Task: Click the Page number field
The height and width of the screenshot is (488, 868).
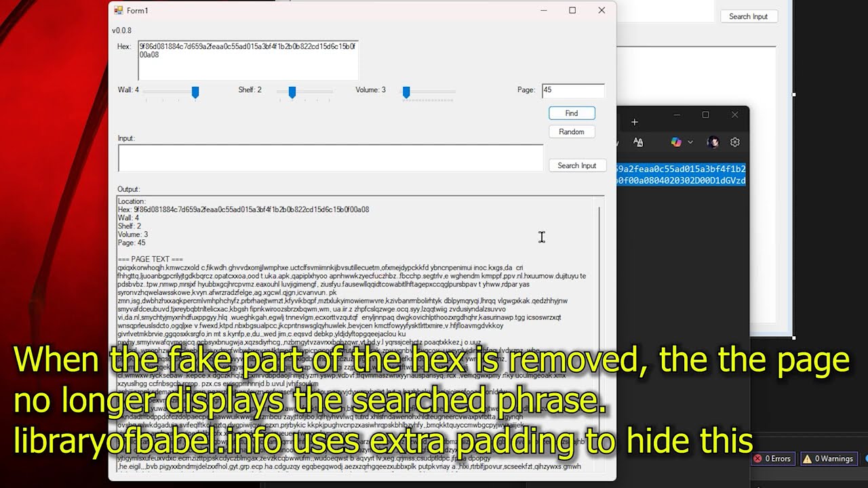Action: point(573,90)
